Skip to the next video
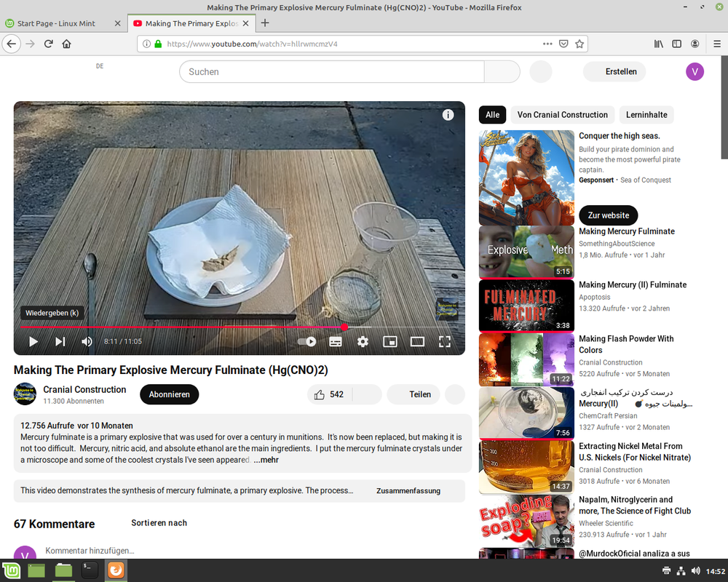 tap(60, 342)
